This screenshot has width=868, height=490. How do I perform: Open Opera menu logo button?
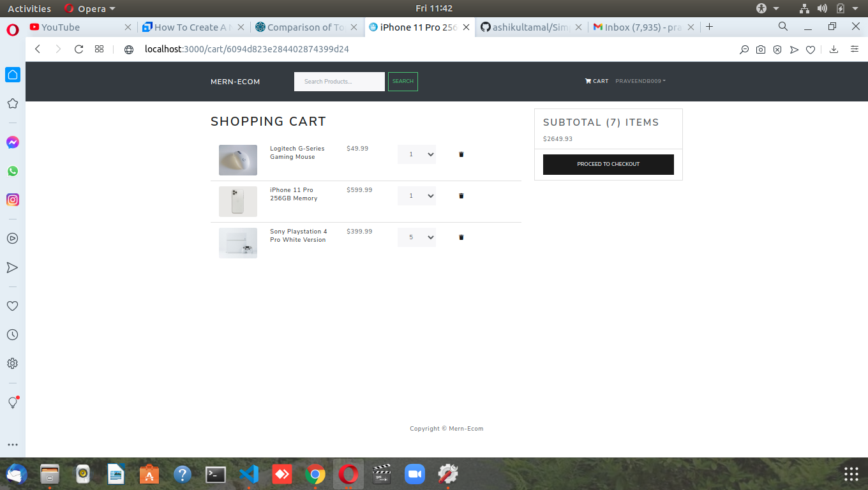[x=13, y=30]
